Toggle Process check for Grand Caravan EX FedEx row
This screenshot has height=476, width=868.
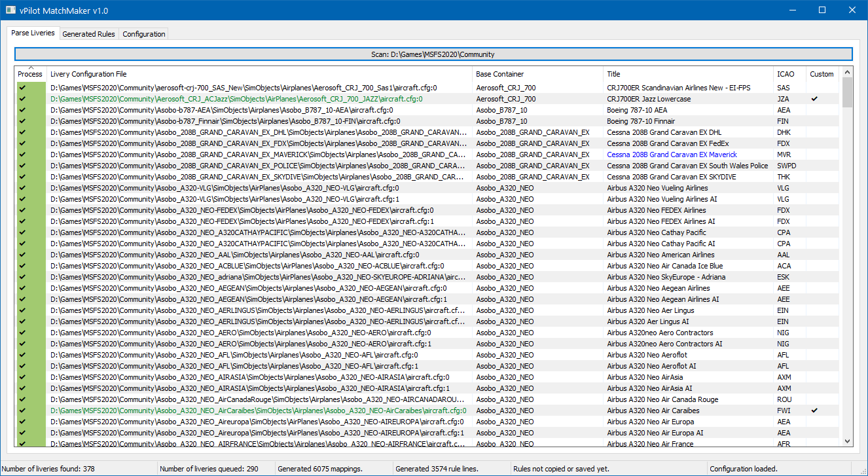[x=22, y=143]
